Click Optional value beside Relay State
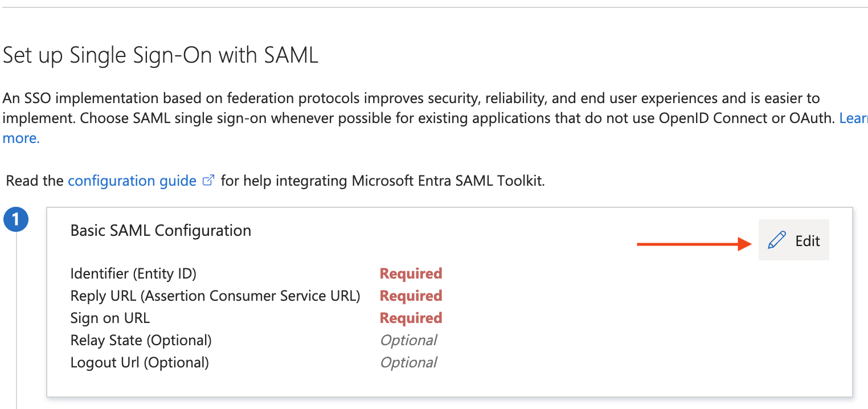 click(x=408, y=341)
